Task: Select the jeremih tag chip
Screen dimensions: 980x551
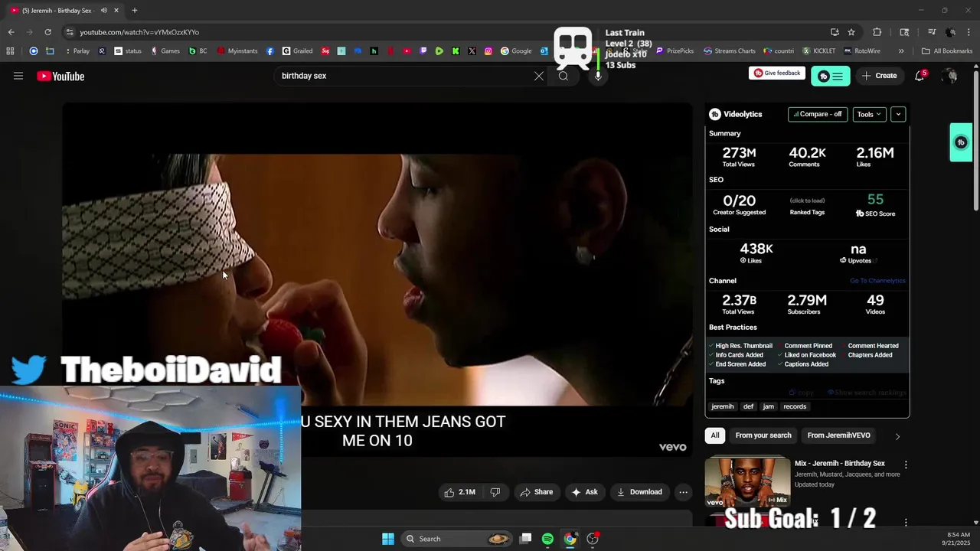Action: [x=723, y=406]
